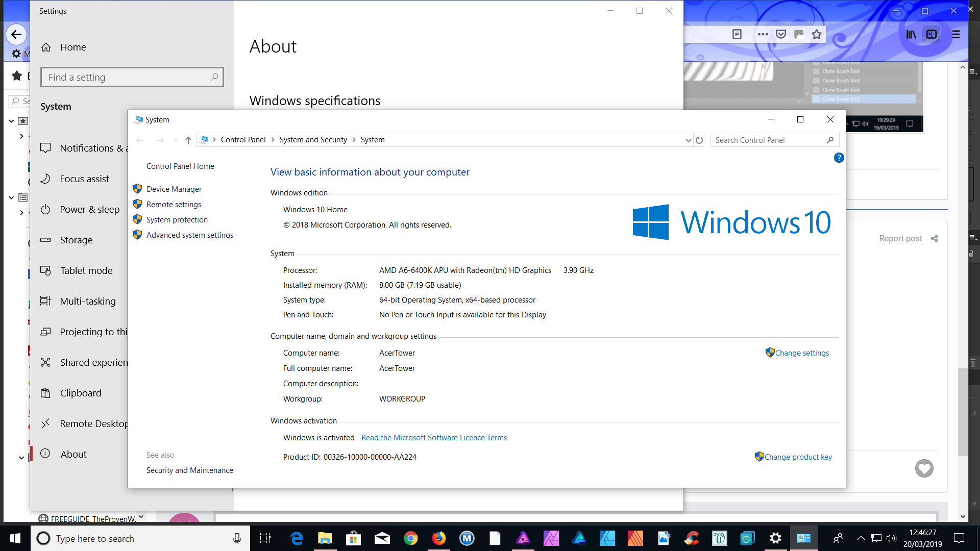
Task: Launch Google Chrome from taskbar
Action: pyautogui.click(x=410, y=538)
